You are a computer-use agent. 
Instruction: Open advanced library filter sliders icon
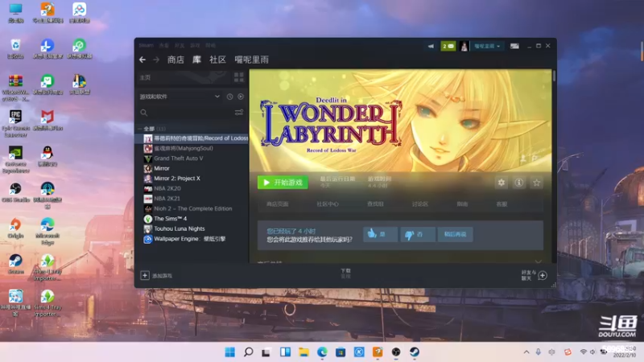pos(238,113)
